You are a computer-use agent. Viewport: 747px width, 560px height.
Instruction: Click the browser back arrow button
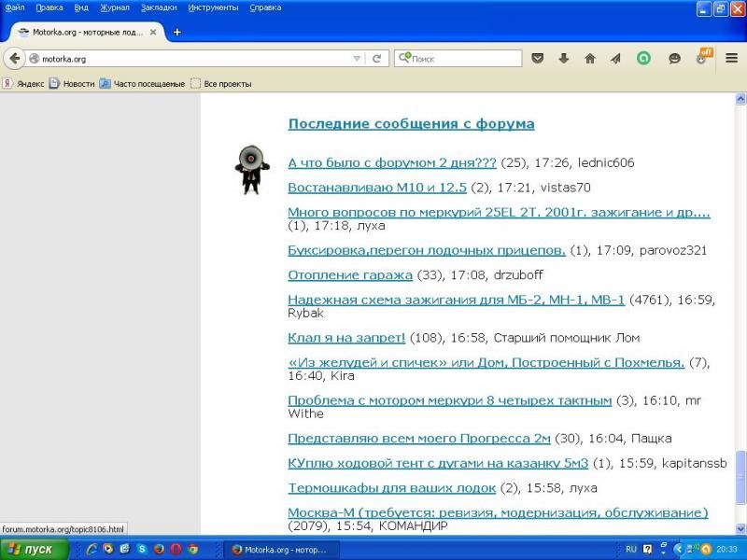[14, 58]
